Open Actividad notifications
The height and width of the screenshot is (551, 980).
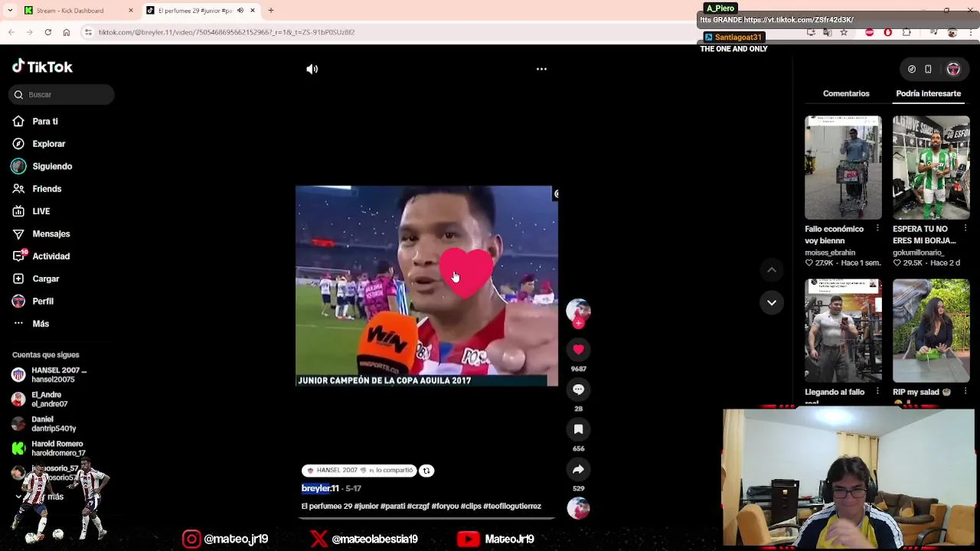coord(41,256)
